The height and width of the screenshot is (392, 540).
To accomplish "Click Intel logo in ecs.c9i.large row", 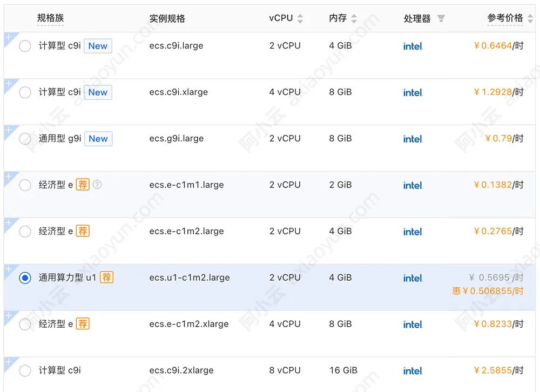I will click(413, 46).
